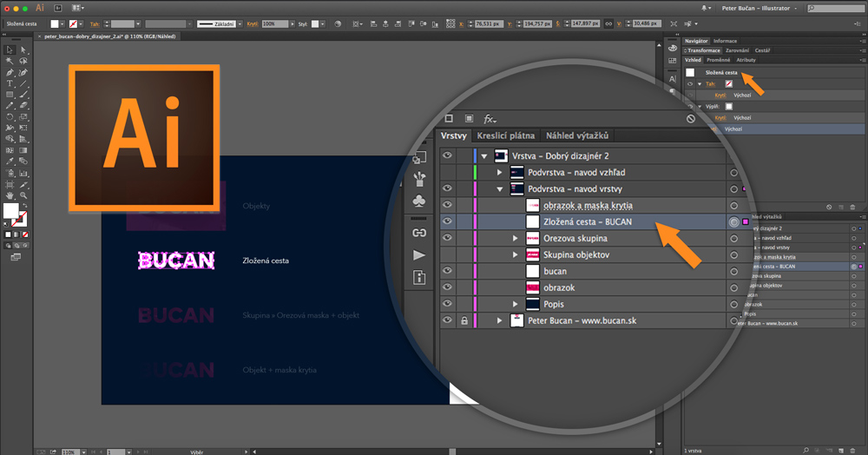Image resolution: width=868 pixels, height=455 pixels.
Task: Open the Krytí opacity link in control bar
Action: pyautogui.click(x=253, y=23)
